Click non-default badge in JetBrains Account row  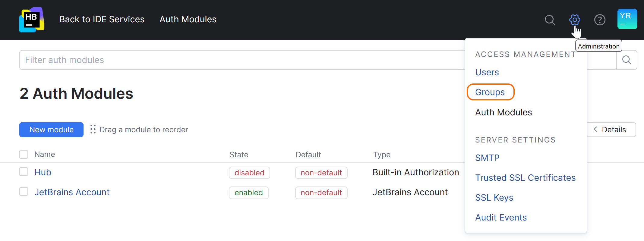(321, 192)
